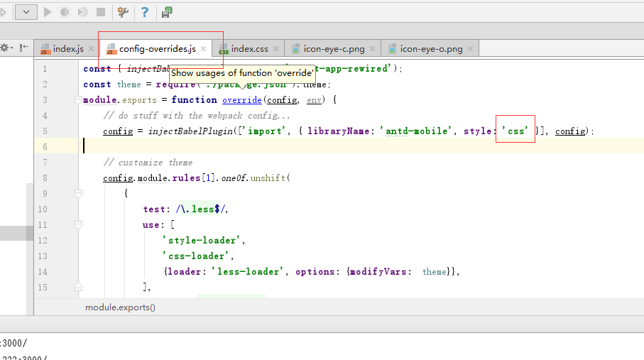Click the image icon on icon-eye-o.png tab

coord(392,49)
